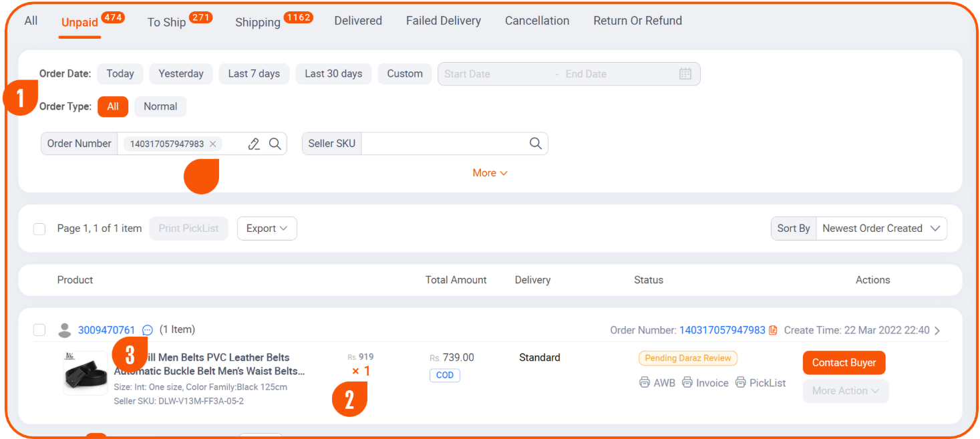Click the search magnifier in Order Number field
Screen dimensions: 980x439
pyautogui.click(x=275, y=144)
